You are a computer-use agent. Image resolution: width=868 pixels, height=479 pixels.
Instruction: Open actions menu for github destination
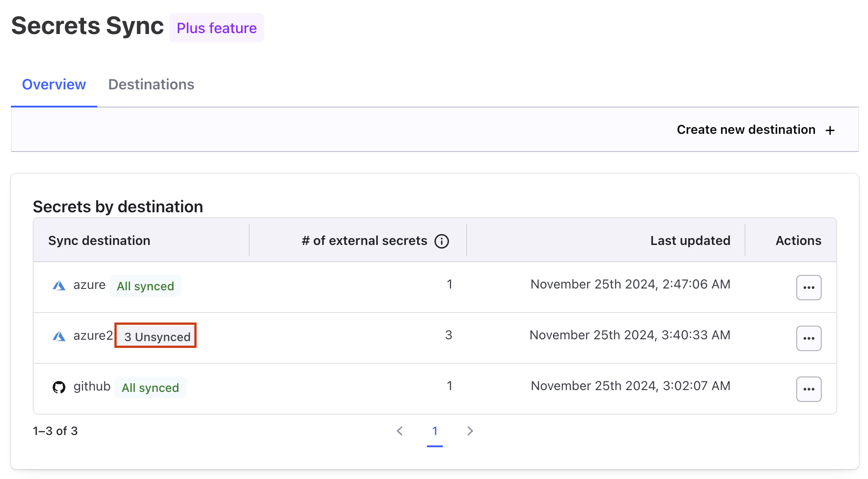809,389
